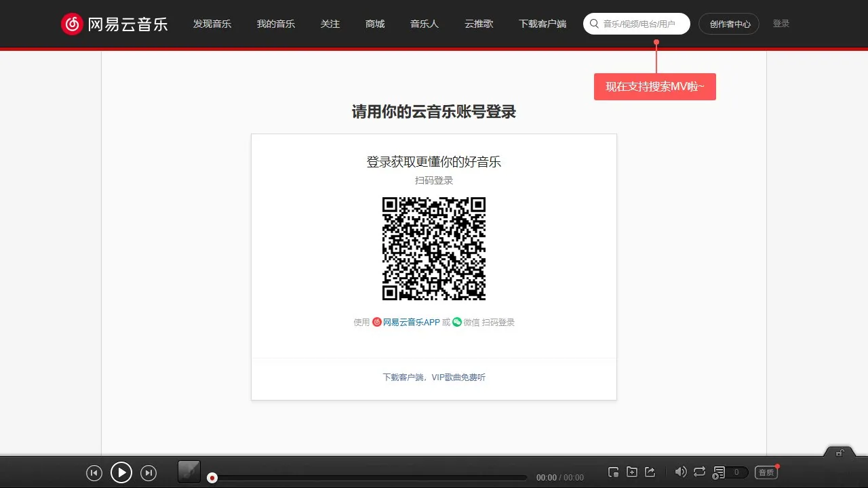This screenshot has height=488, width=868.
Task: Open the playlist queue showing 0
Action: (730, 472)
